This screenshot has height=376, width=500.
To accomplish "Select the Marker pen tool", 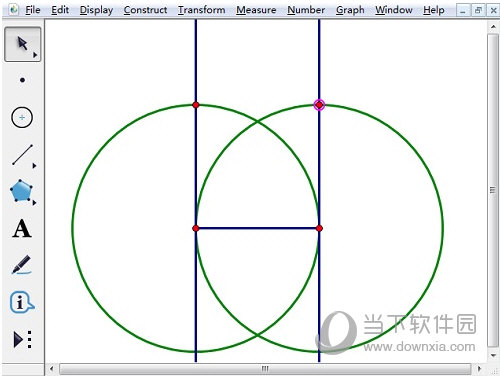I will tap(22, 265).
